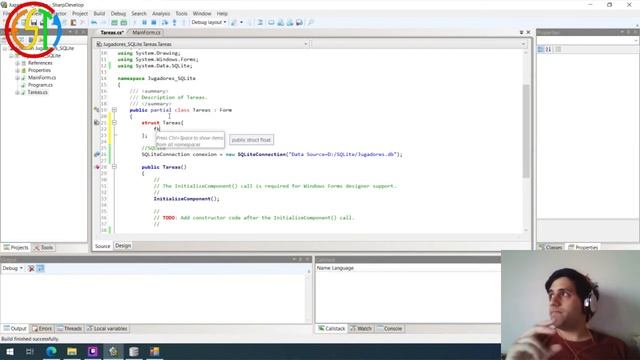The height and width of the screenshot is (360, 640).
Task: Collapse the struct Tareas code fold
Action: point(114,122)
